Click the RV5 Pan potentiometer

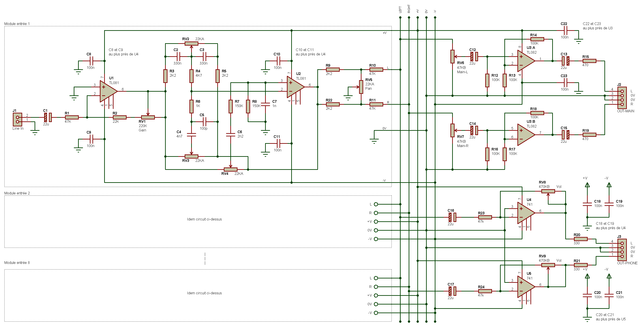(361, 87)
